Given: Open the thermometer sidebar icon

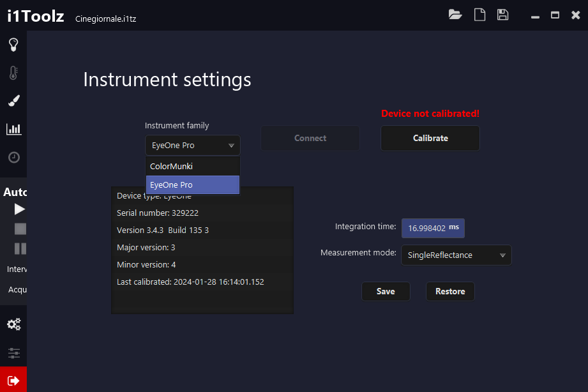Looking at the screenshot, I should [13, 73].
